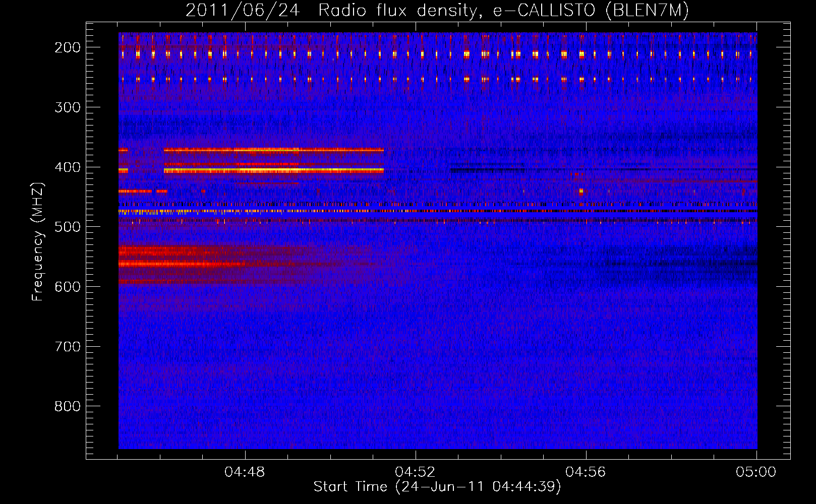Click the 500 frequency tick label
Image resolution: width=816 pixels, height=504 pixels.
coord(67,227)
